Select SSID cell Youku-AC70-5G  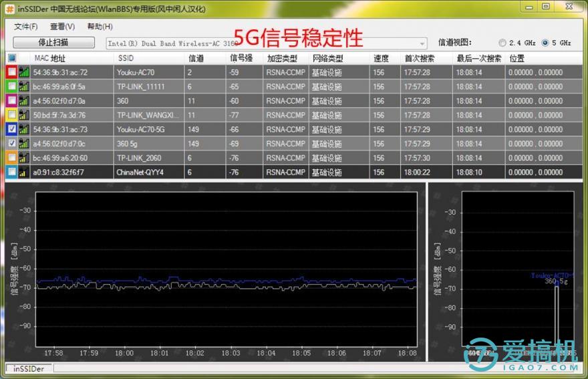(140, 130)
